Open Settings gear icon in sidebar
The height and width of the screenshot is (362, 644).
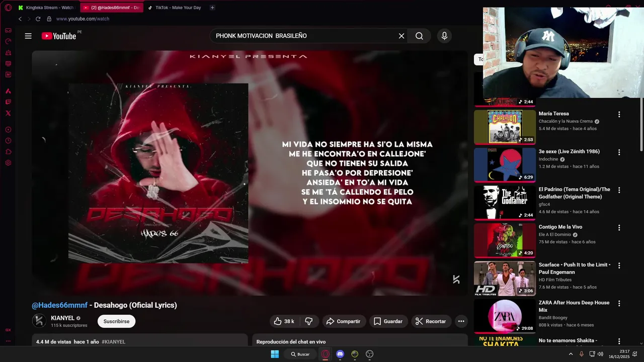(x=8, y=163)
